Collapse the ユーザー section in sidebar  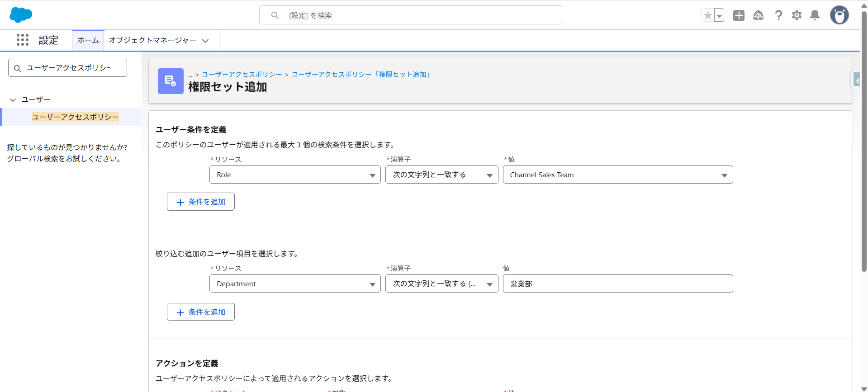point(13,99)
